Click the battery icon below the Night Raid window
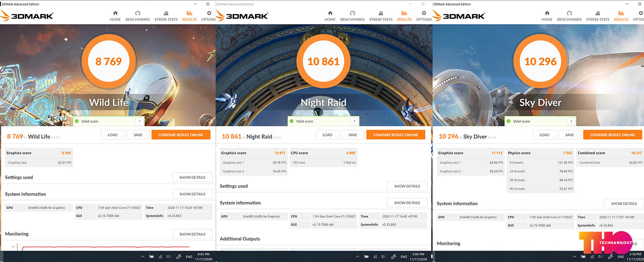644x262 pixels. [x=366, y=256]
